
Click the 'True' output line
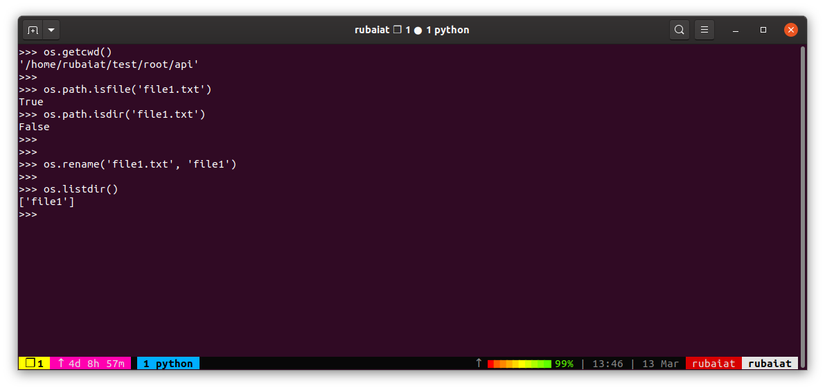(x=31, y=102)
